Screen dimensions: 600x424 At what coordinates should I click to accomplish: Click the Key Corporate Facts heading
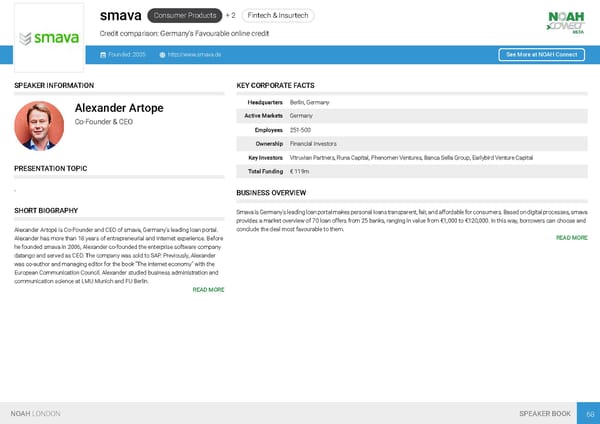pos(275,86)
